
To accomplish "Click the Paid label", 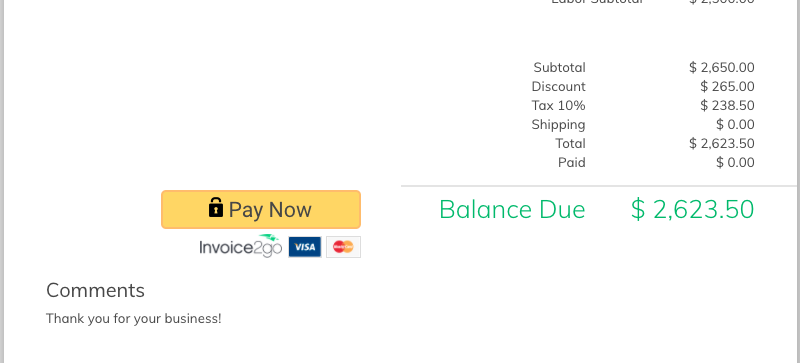I will click(x=571, y=162).
